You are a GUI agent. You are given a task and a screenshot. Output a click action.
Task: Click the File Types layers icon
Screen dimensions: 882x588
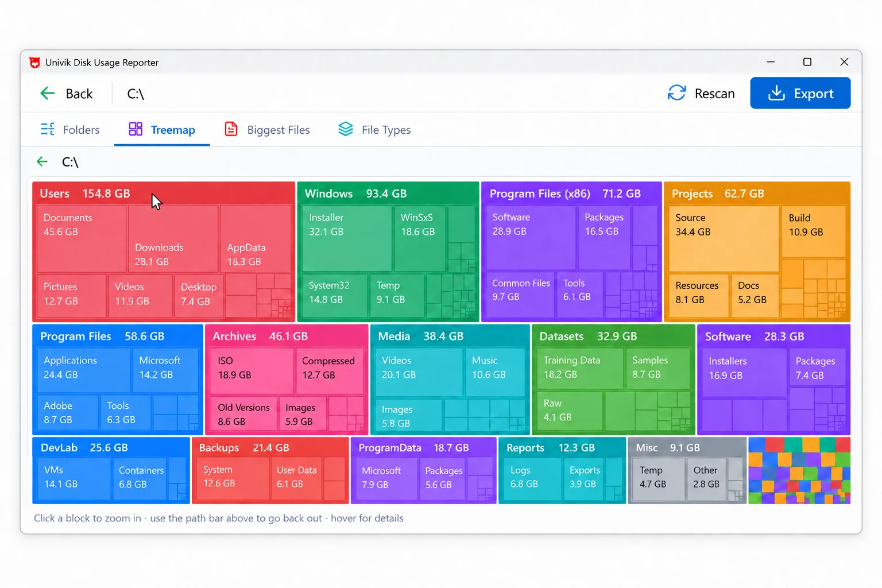346,129
